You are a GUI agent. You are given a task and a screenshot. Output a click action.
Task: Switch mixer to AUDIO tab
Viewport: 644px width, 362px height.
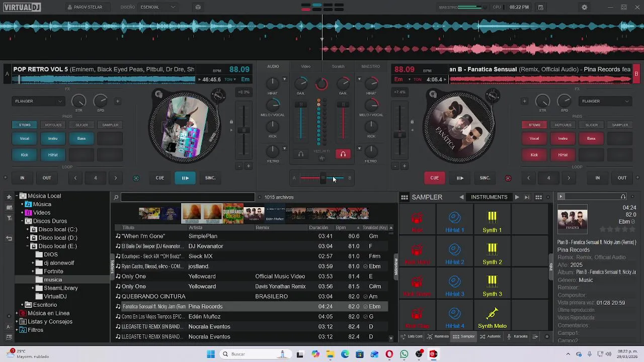[273, 66]
